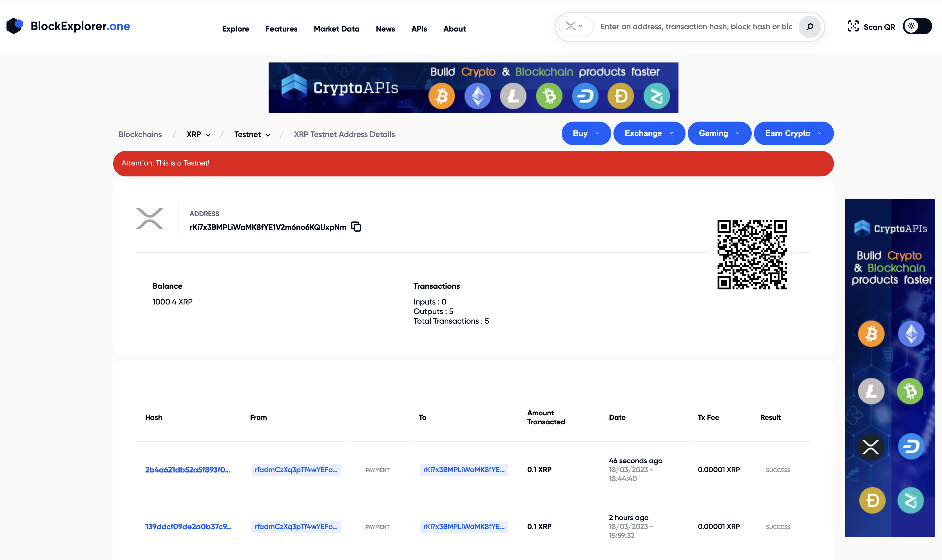Open transaction hash 2b4a621db52a5f893f0...
Screen dimensions: 942x560
point(187,470)
